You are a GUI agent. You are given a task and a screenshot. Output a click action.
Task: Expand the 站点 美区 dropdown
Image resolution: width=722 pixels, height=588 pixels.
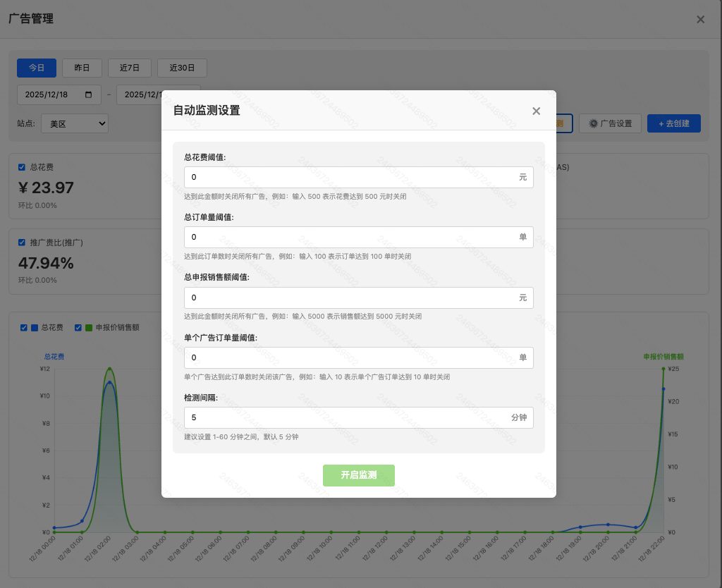[x=74, y=123]
